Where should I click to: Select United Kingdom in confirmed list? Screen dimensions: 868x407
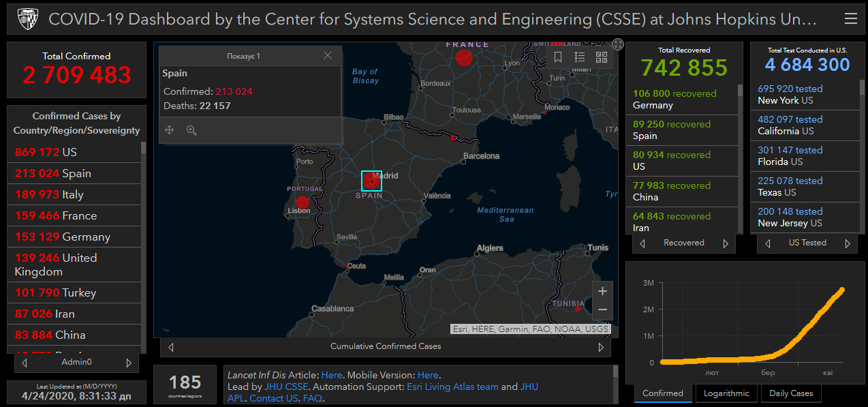(74, 265)
